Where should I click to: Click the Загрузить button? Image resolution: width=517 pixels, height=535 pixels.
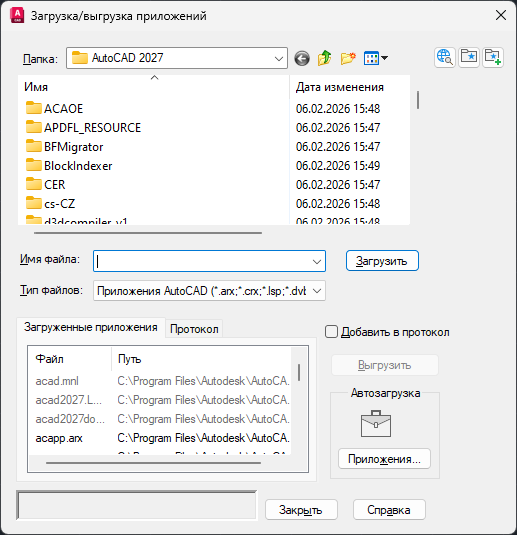(382, 261)
